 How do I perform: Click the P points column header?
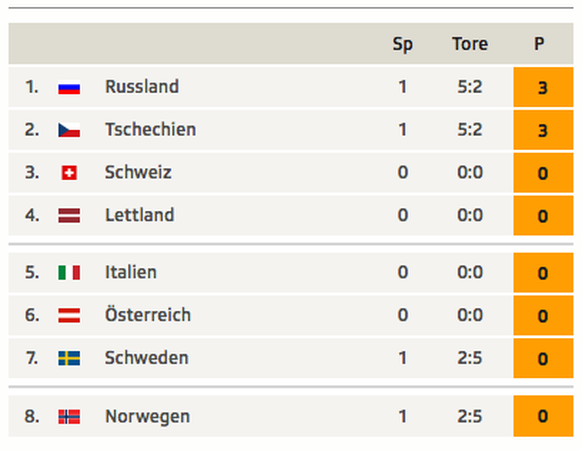pos(539,44)
